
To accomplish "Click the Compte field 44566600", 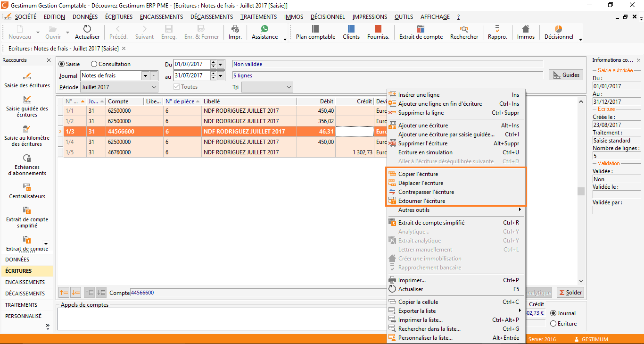I will click(x=258, y=293).
